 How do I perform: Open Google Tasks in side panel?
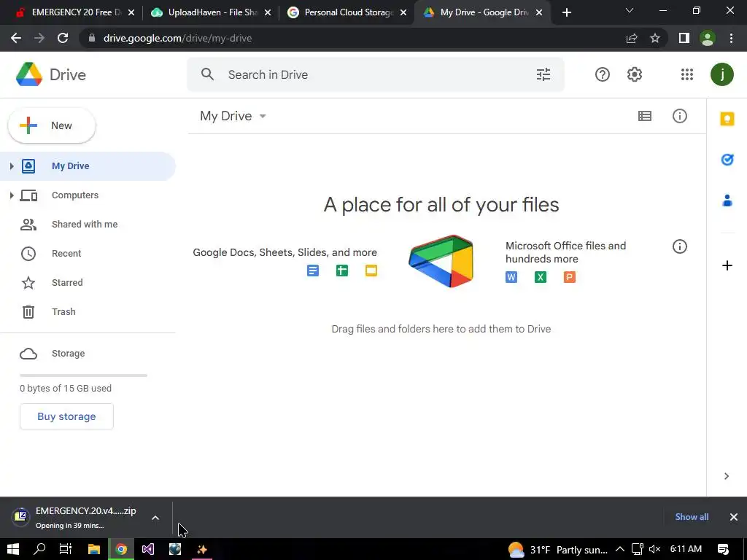click(x=727, y=160)
